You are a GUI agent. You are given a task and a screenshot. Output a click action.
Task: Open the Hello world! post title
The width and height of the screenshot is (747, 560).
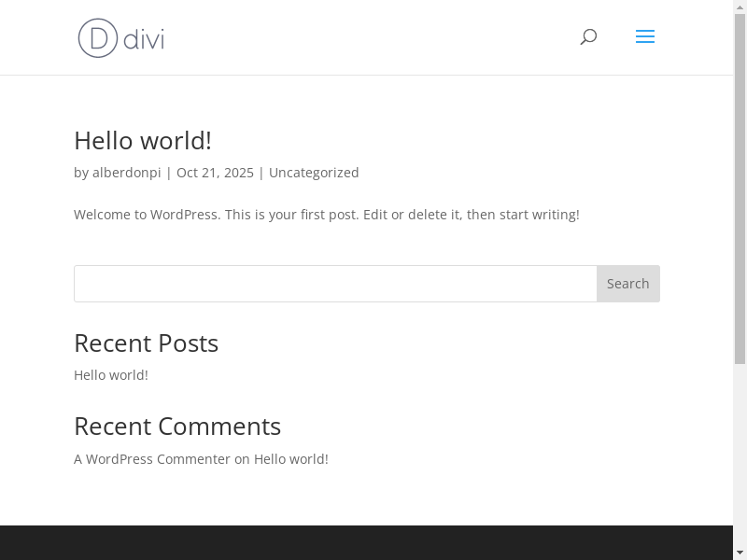[x=143, y=140]
